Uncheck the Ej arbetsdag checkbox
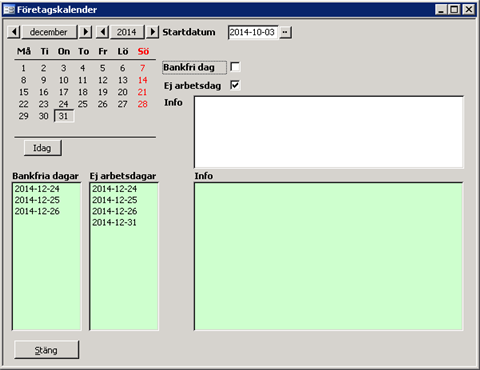 [x=235, y=85]
